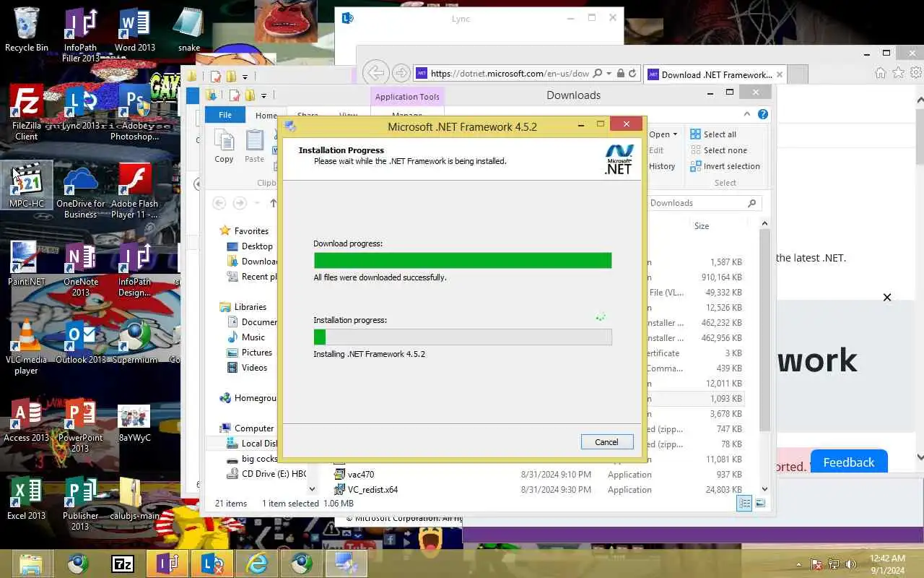Open OneNote 2013 desktop shortcut
924x578 pixels.
click(x=80, y=269)
